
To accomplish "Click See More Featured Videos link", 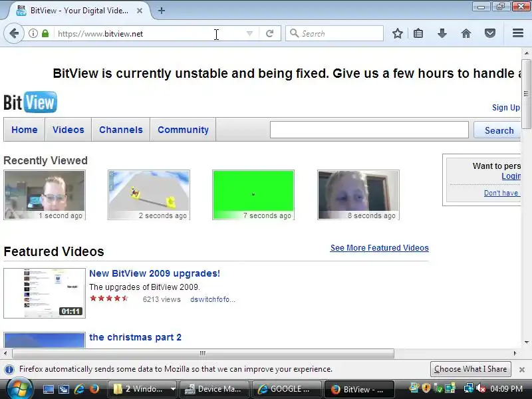I will pos(379,247).
